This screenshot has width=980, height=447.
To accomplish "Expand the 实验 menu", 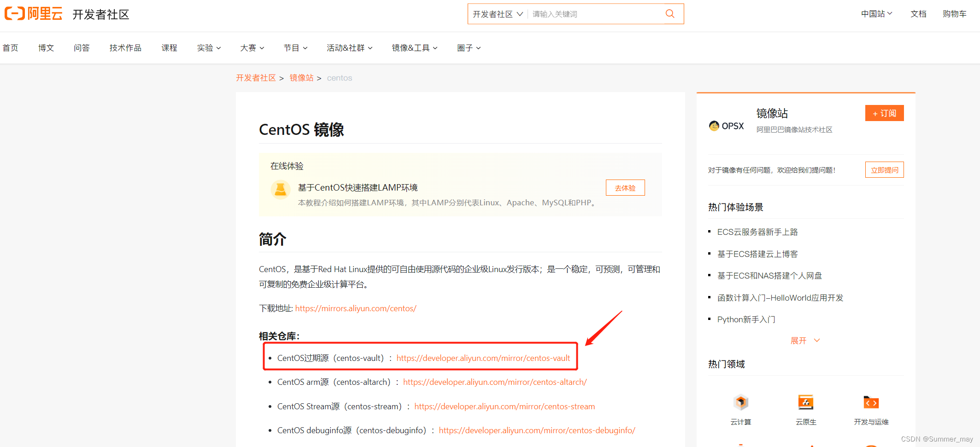I will point(209,48).
